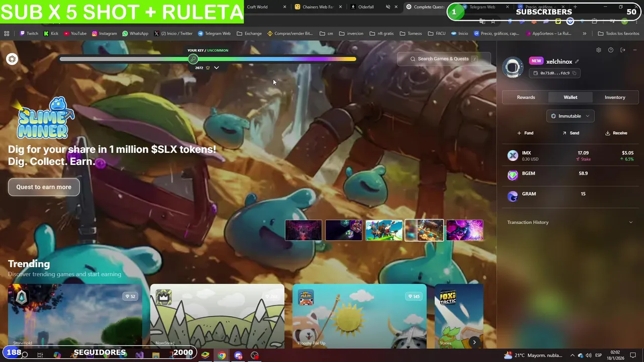Expand the 2072 points chevron
Image resolution: width=644 pixels, height=362 pixels.
[x=216, y=68]
